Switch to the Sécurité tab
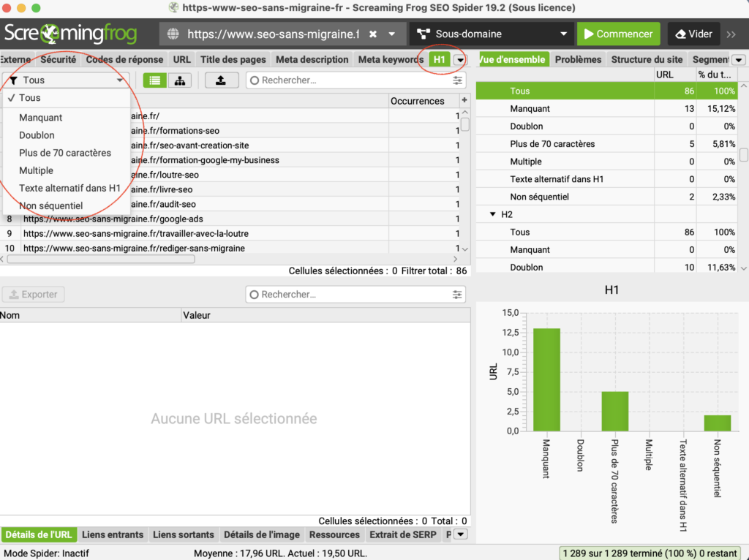 tap(58, 60)
